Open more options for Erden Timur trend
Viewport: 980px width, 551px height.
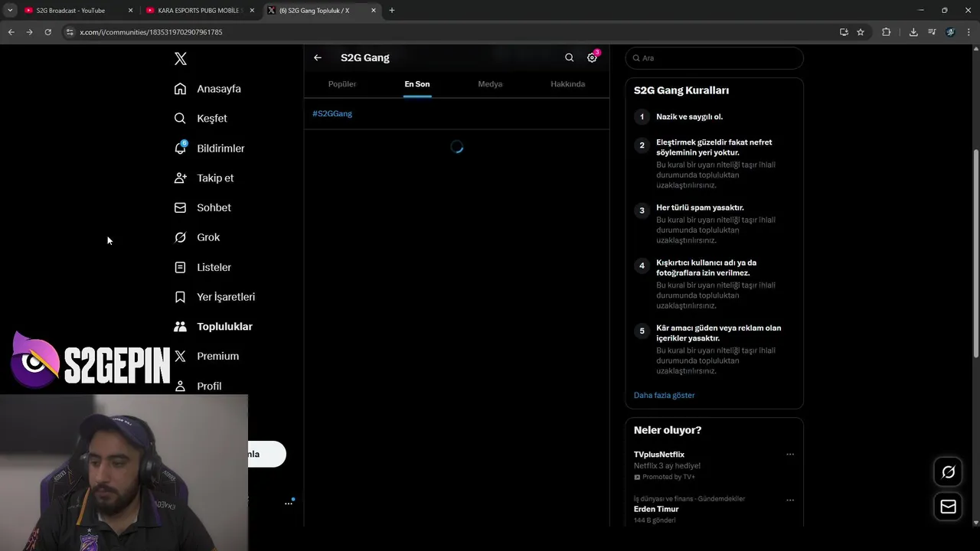pos(790,500)
